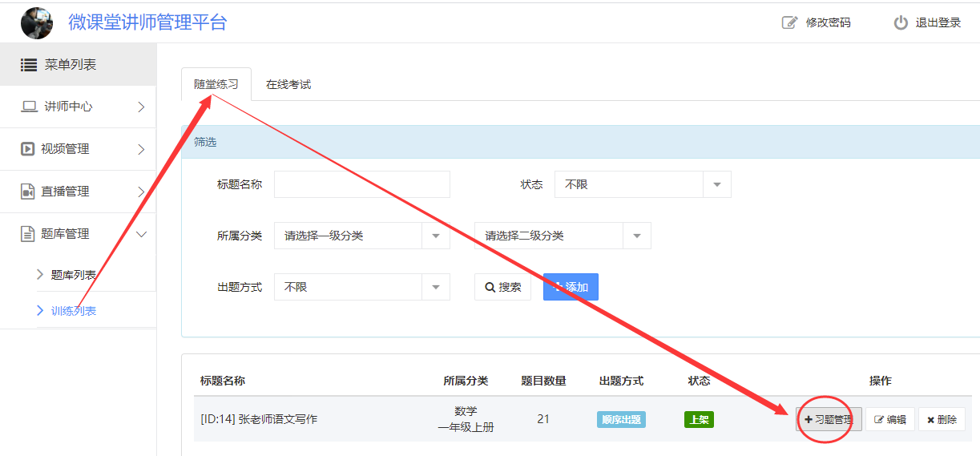Click the 习题管理 button
The height and width of the screenshot is (456, 980).
click(829, 419)
